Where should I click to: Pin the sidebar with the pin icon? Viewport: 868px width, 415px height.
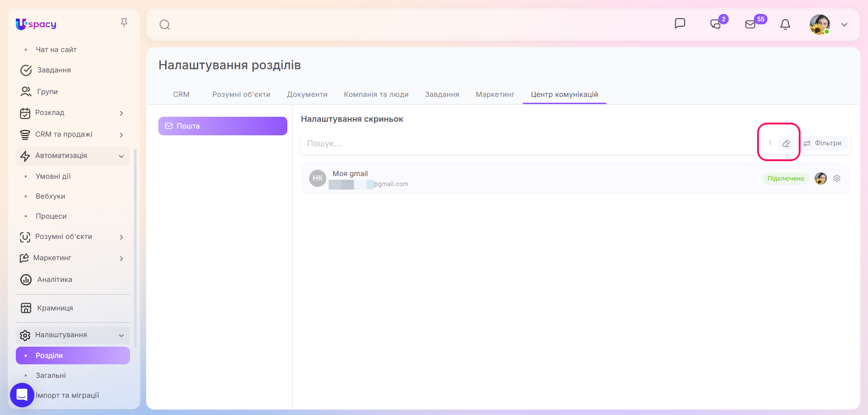(124, 23)
